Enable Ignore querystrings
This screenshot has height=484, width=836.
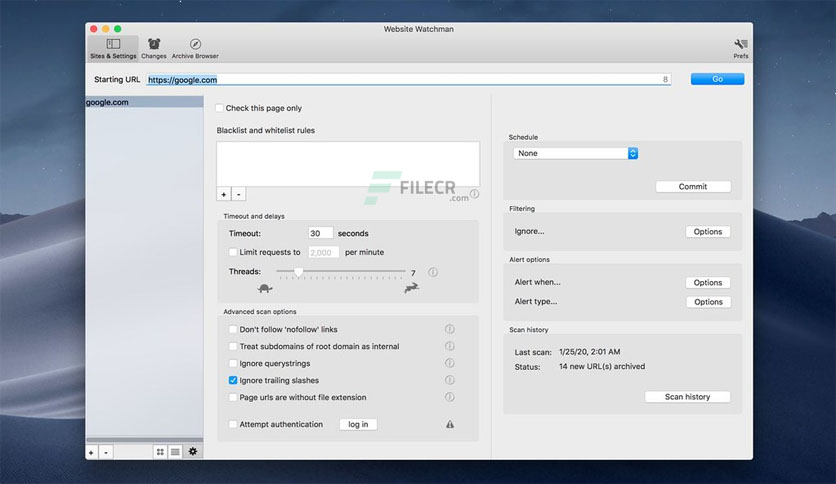pos(233,364)
